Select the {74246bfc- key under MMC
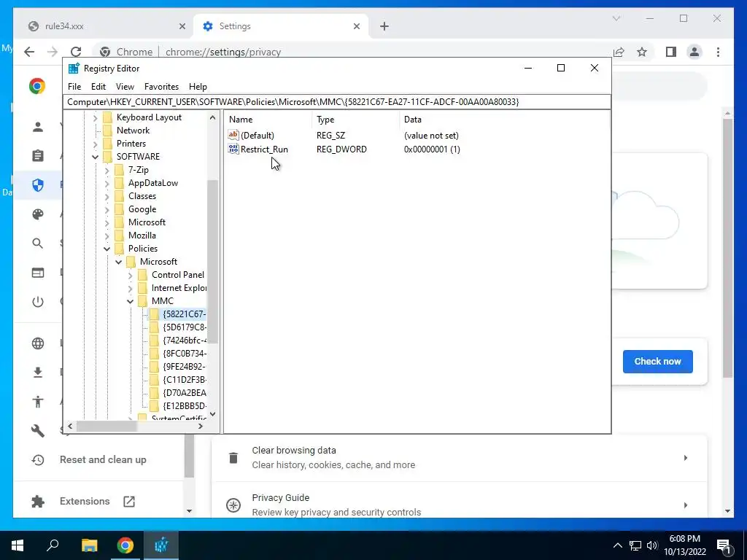This screenshot has width=747, height=560. (185, 341)
